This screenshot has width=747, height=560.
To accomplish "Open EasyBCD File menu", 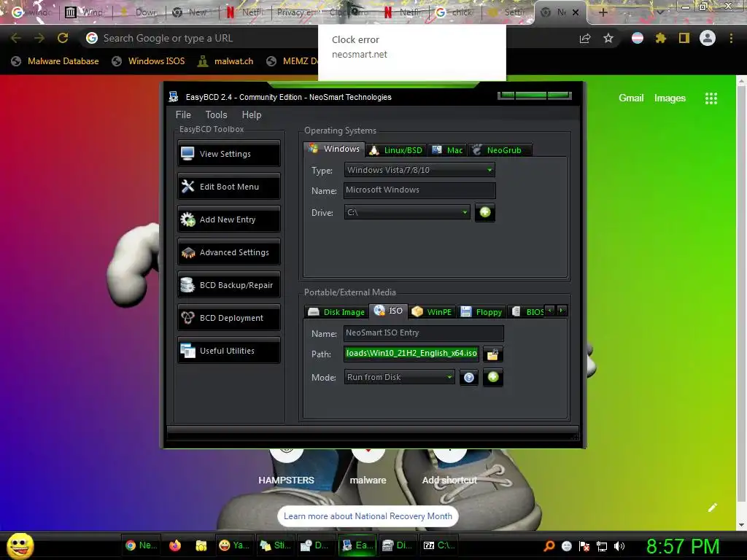I will [x=183, y=114].
